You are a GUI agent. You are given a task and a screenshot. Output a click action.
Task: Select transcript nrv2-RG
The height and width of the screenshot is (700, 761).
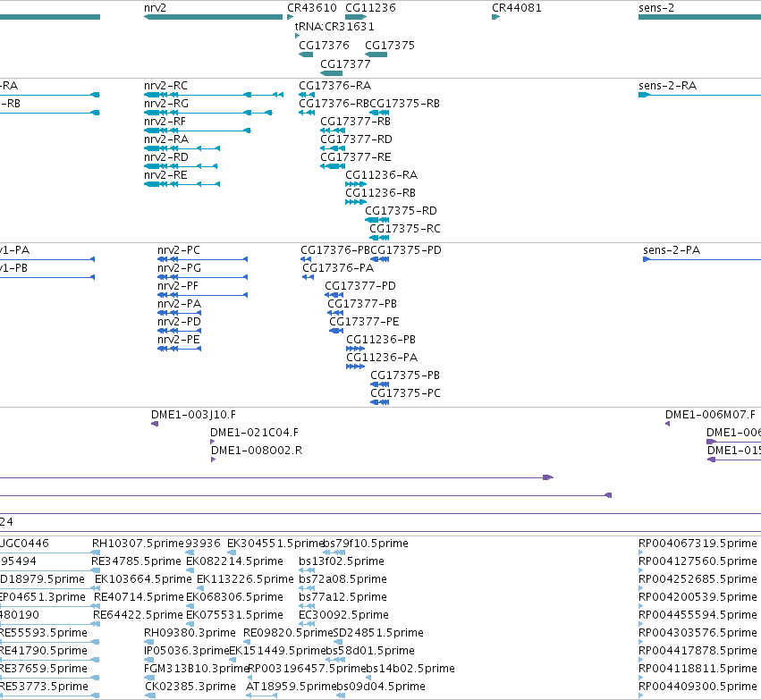coord(166,104)
